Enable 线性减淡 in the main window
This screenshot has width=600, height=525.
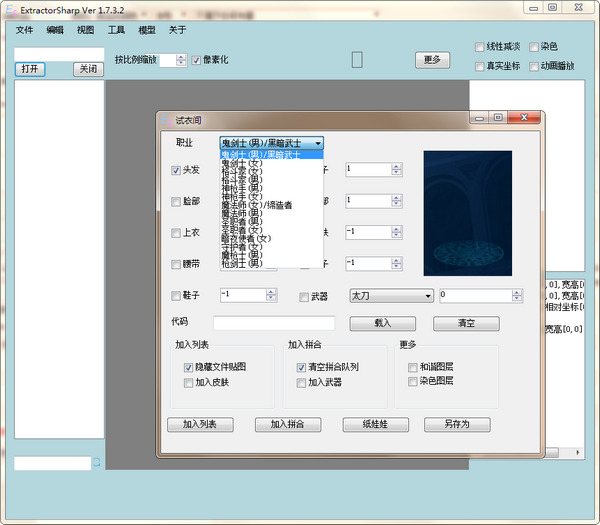(479, 47)
